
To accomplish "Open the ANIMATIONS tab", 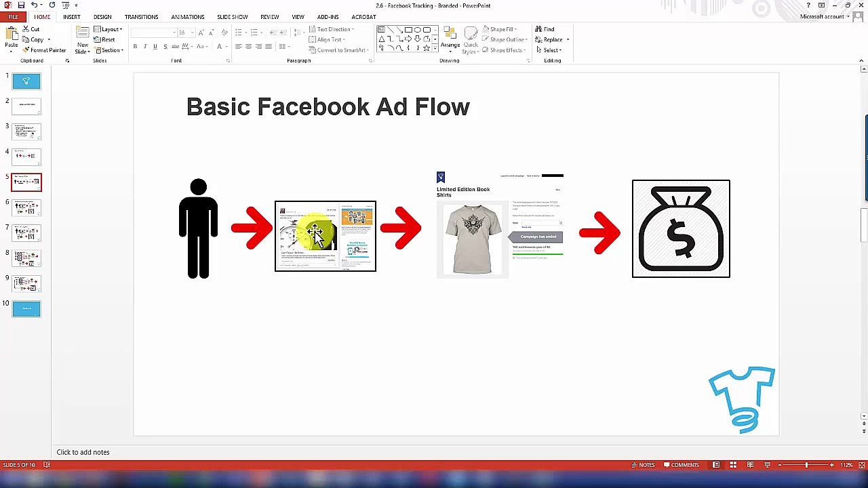I will [x=187, y=17].
